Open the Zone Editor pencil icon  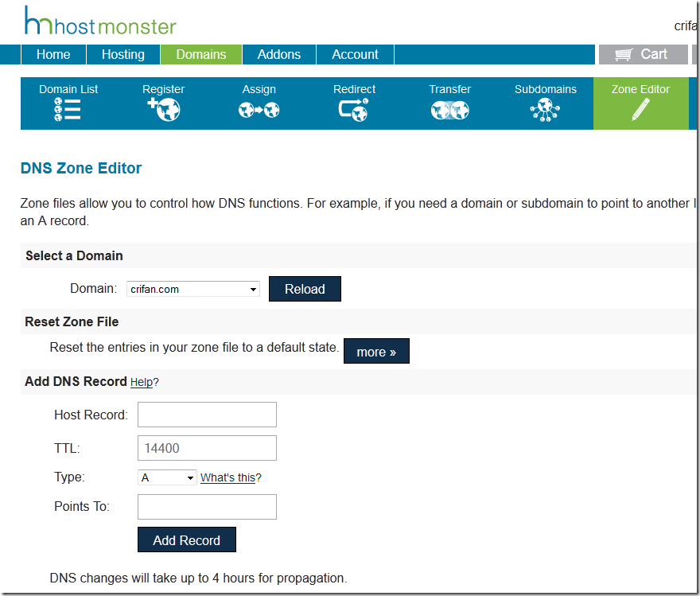[x=640, y=110]
